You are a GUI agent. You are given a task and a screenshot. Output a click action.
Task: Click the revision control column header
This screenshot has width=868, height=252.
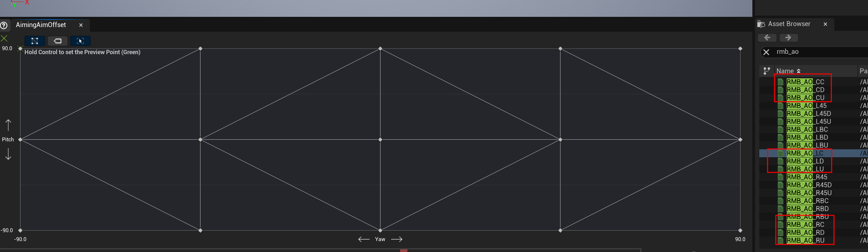click(767, 71)
